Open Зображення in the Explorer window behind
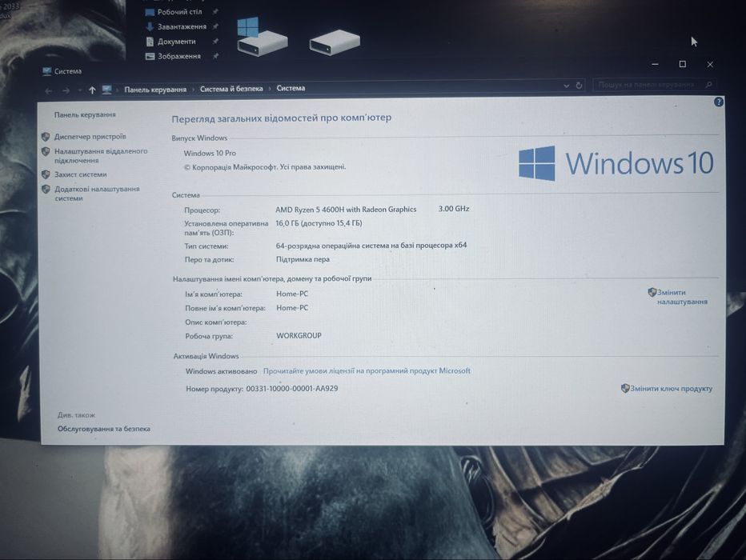This screenshot has width=746, height=560. pyautogui.click(x=179, y=56)
